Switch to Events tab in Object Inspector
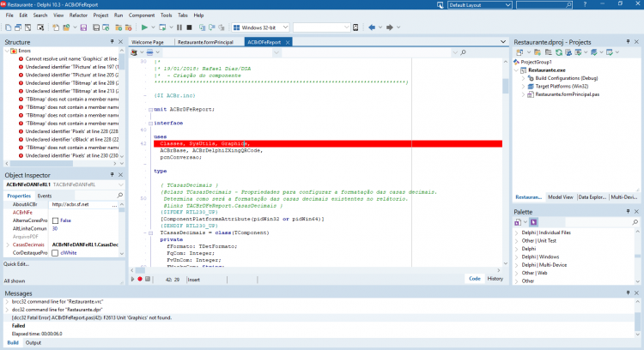This screenshot has width=644, height=350. [x=45, y=196]
